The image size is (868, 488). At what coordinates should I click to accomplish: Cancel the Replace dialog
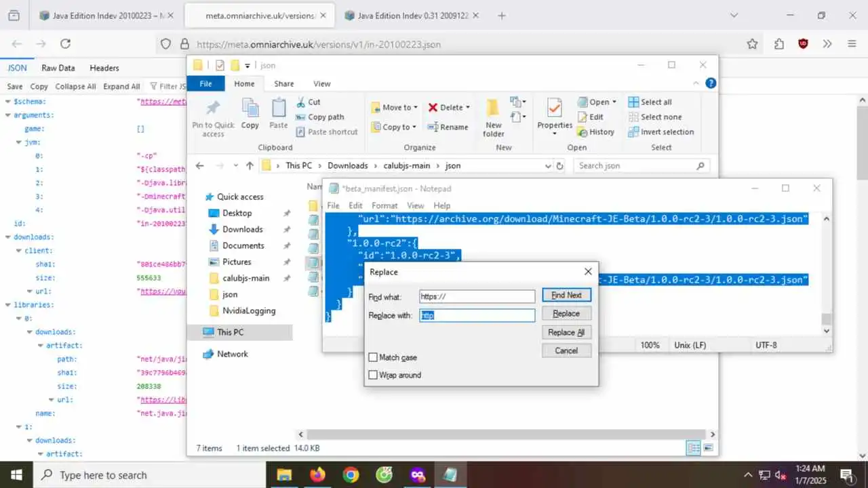[566, 350]
